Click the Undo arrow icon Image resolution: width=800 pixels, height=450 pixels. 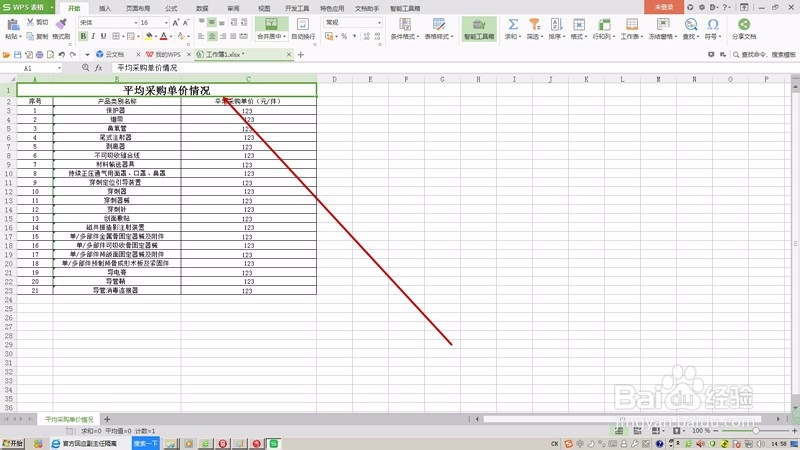point(62,55)
